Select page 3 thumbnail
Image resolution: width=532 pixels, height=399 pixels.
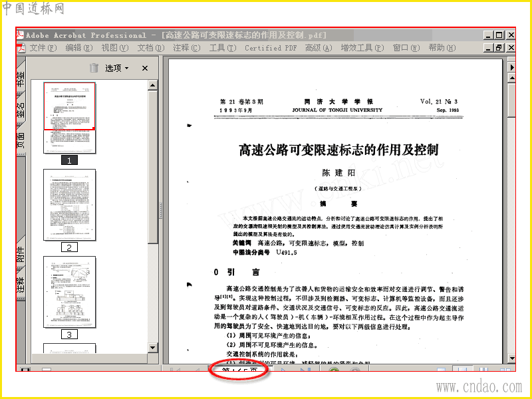[x=70, y=292]
